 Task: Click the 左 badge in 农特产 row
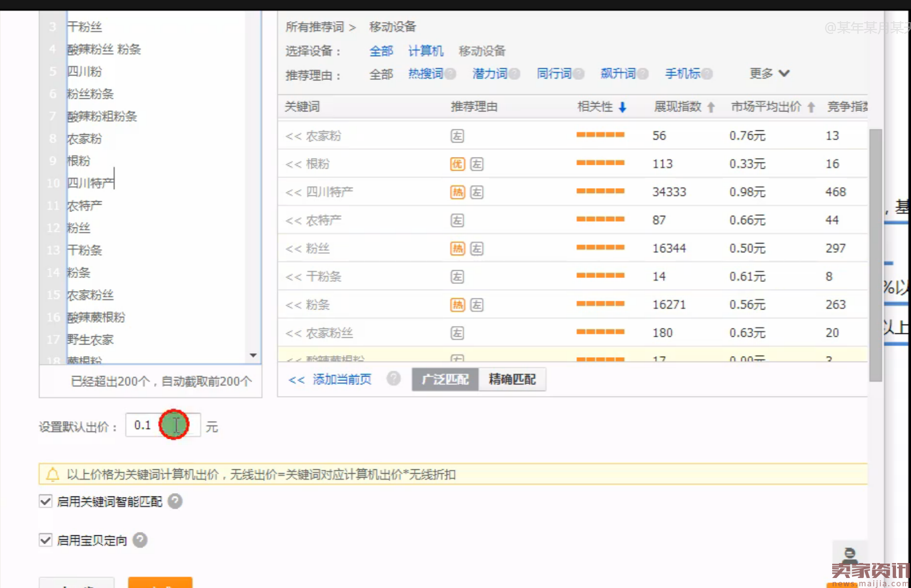pos(457,221)
